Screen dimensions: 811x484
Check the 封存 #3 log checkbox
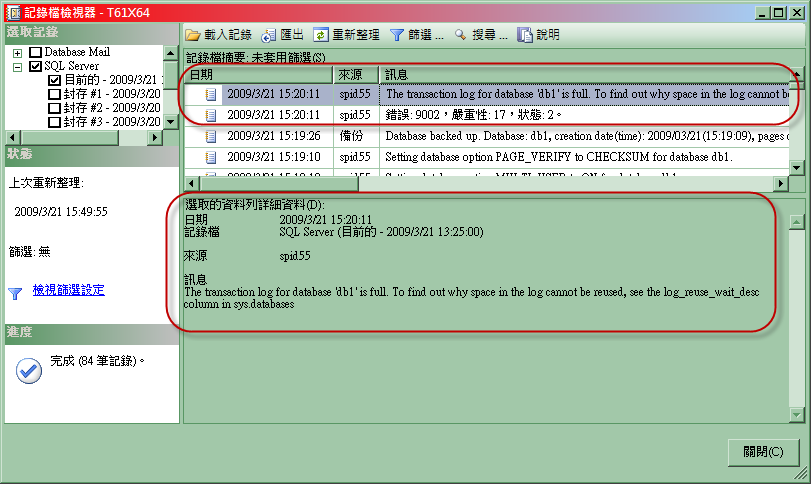(x=54, y=122)
